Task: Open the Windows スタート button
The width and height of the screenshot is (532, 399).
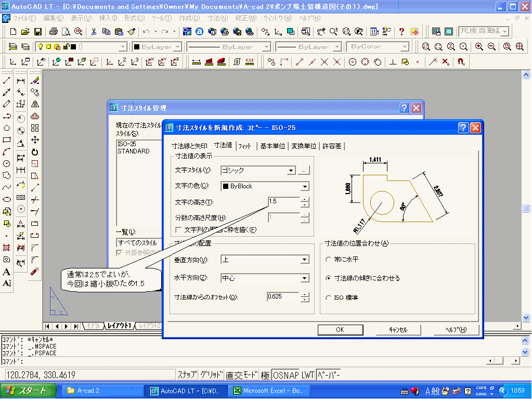Action: tap(29, 391)
